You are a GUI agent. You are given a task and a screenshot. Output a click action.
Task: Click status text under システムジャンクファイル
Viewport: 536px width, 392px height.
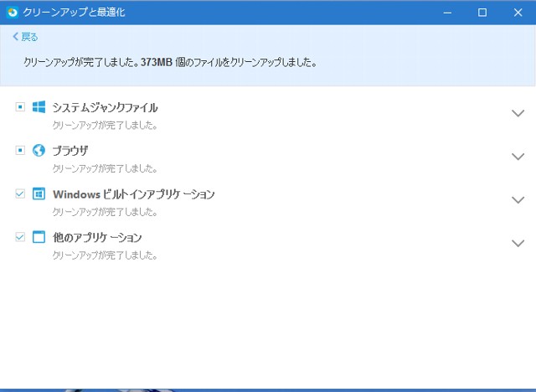click(x=105, y=126)
